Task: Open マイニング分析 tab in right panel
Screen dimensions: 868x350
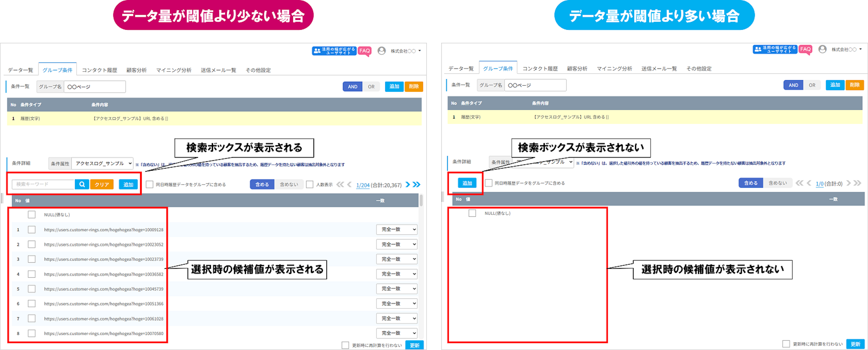Action: 614,69
